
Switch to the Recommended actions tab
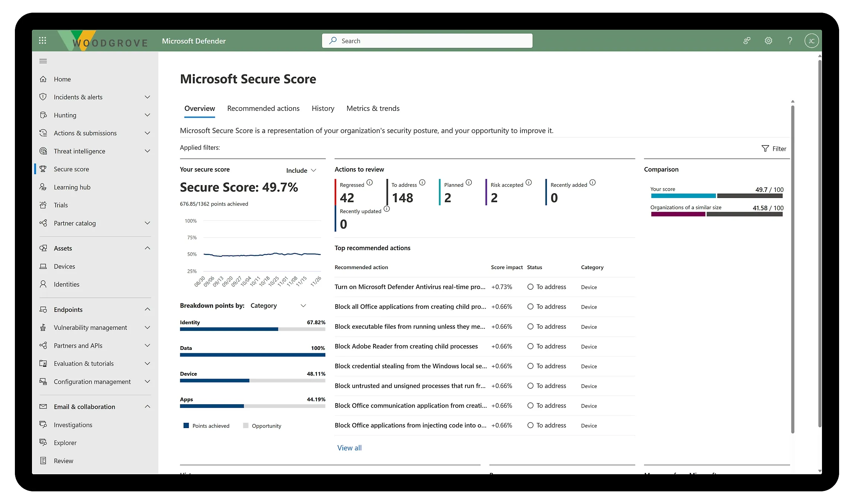263,108
